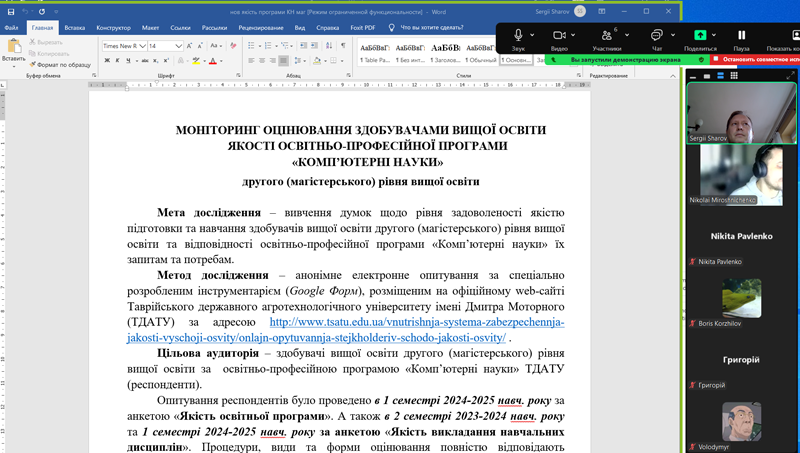Mute microphone in Zoom toolbar
800x453 pixels.
pos(517,36)
